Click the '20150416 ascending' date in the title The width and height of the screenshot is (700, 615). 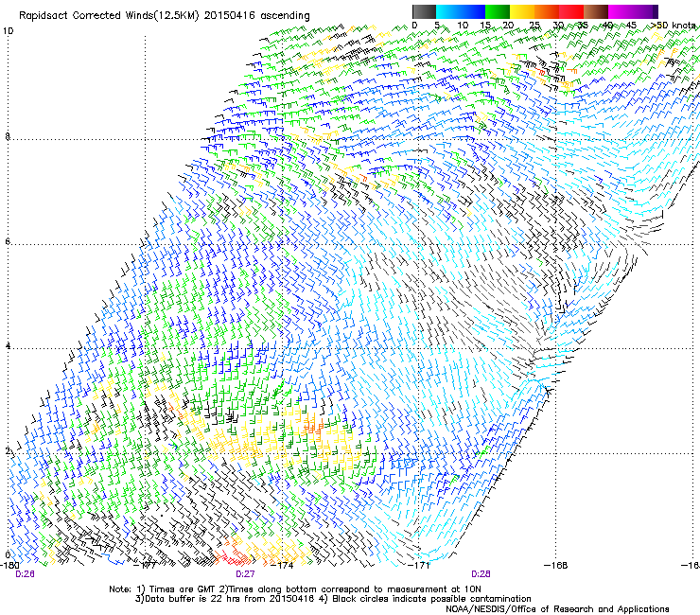[256, 16]
